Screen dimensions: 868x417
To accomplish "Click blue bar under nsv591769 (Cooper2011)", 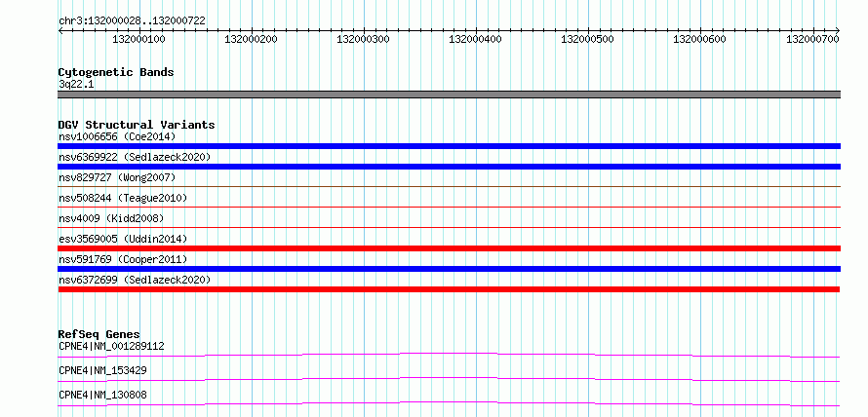I will pyautogui.click(x=449, y=269).
